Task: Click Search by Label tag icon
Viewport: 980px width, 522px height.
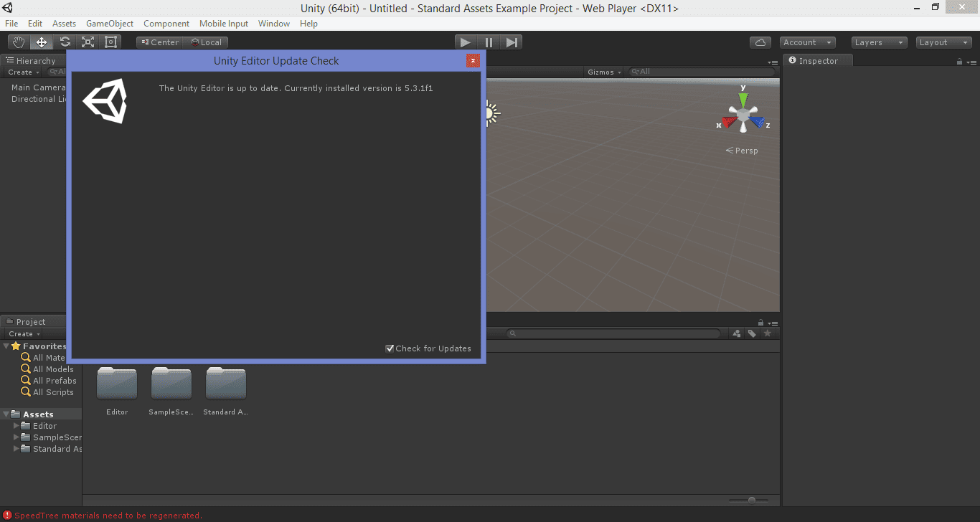Action: click(752, 333)
